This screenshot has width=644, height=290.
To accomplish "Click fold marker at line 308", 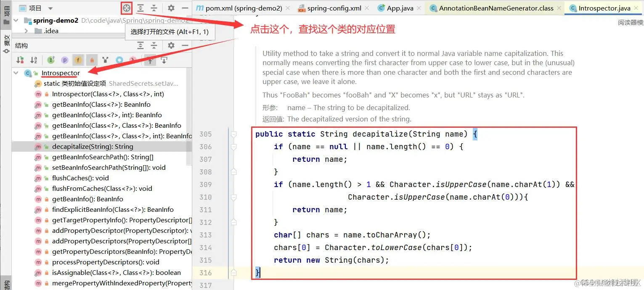I will coord(233,172).
